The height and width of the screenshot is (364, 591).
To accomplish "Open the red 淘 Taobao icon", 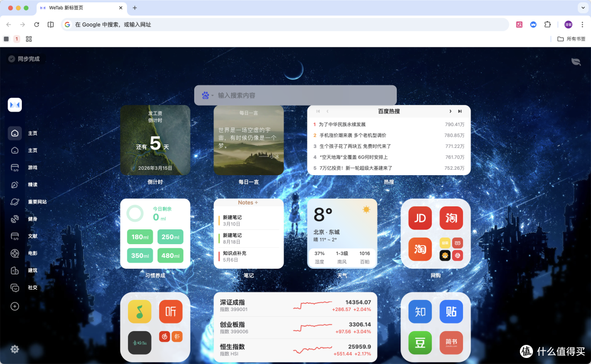I will coord(451,218).
